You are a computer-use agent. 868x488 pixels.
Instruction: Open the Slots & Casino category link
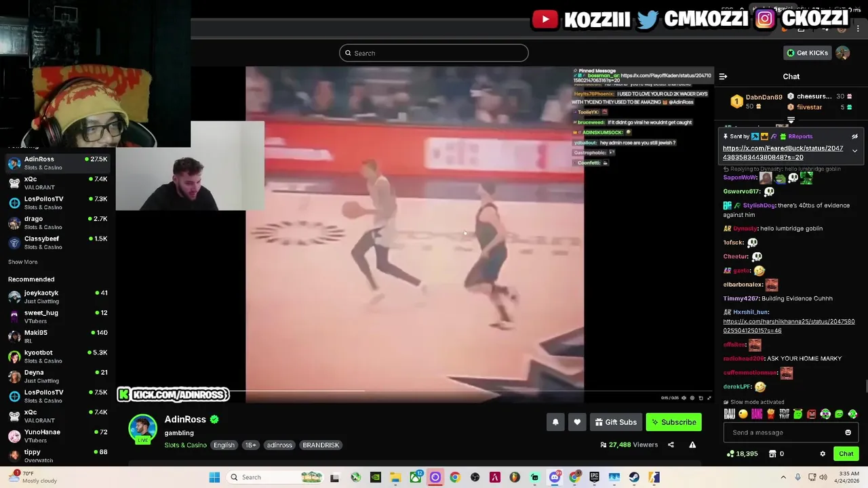point(185,445)
